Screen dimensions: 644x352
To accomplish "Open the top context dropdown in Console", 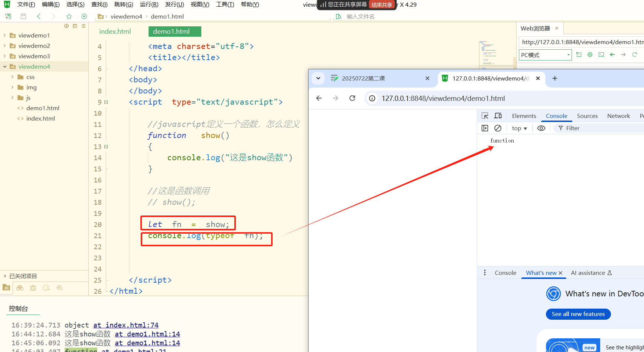I will (x=519, y=128).
